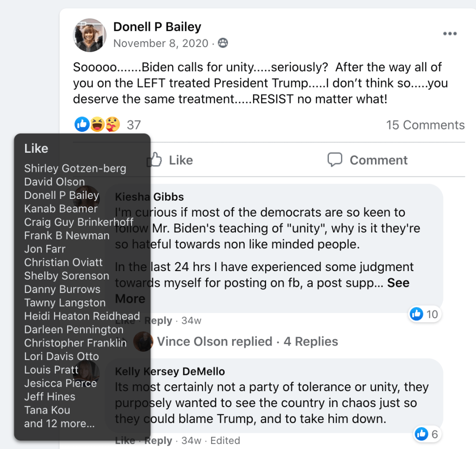Reply to Kiesha Gibbs' comment
476x449 pixels.
(x=158, y=321)
